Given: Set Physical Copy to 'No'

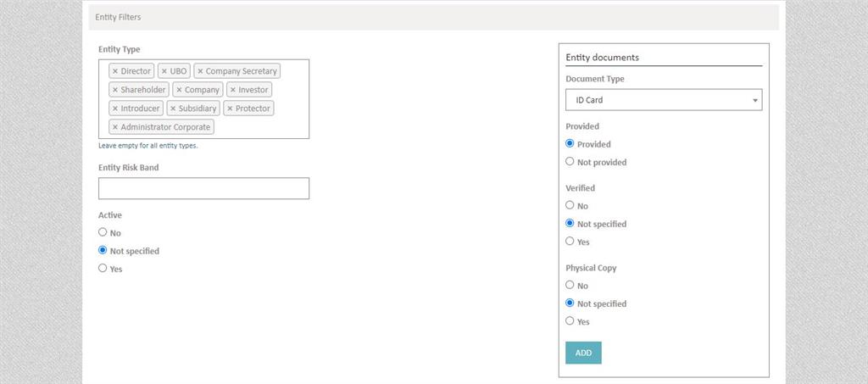Looking at the screenshot, I should (570, 286).
